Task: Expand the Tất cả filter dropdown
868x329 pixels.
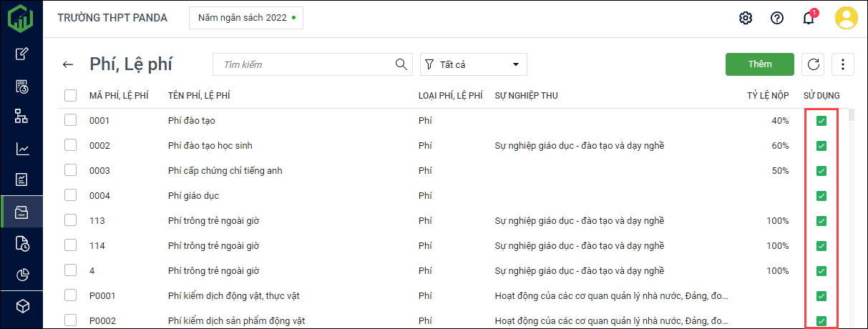Action: point(474,64)
